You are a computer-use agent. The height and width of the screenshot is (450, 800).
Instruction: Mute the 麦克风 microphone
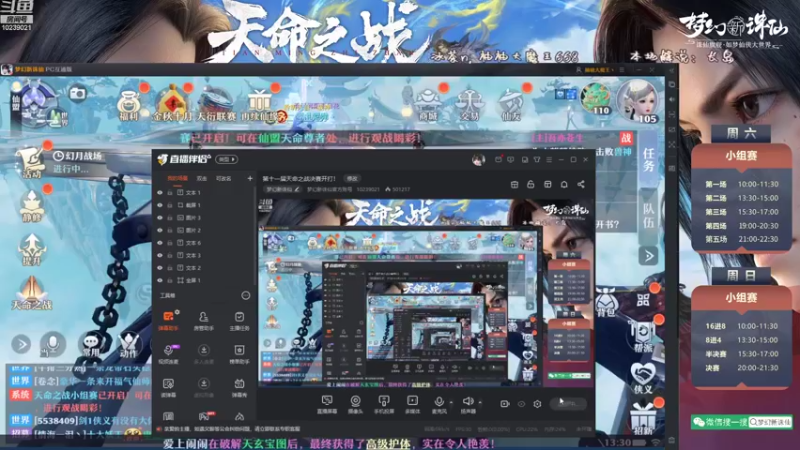(x=439, y=405)
